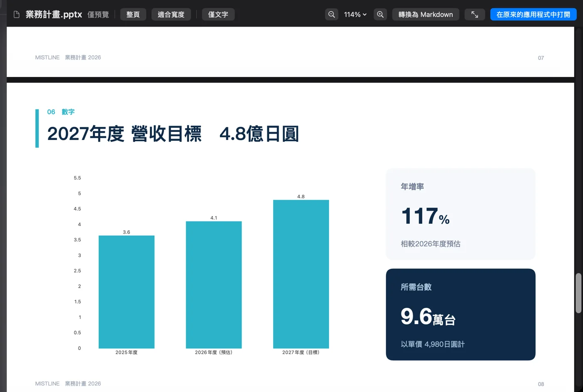Click the 2025年度 bar in the chart
Viewport: 583px width, 392px height.
127,292
